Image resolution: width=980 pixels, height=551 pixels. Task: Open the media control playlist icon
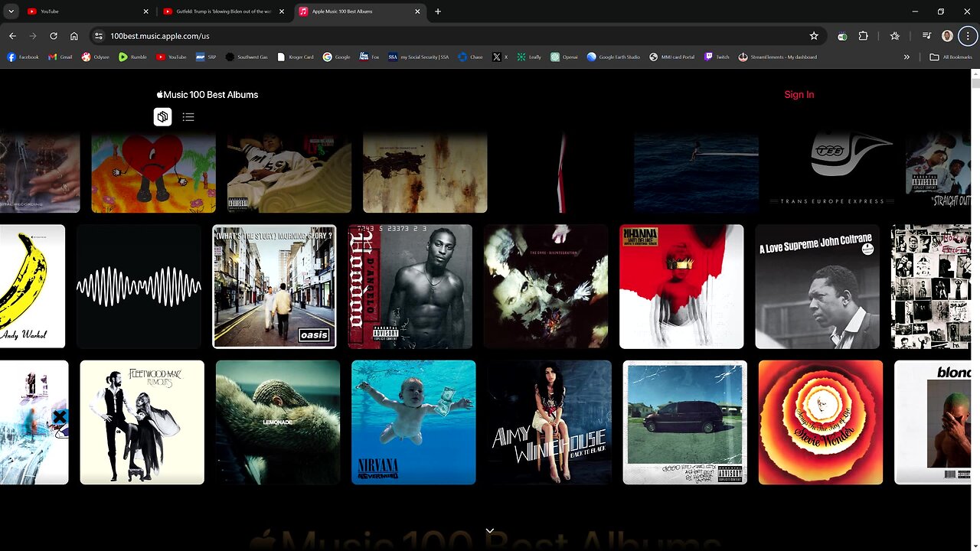[926, 36]
